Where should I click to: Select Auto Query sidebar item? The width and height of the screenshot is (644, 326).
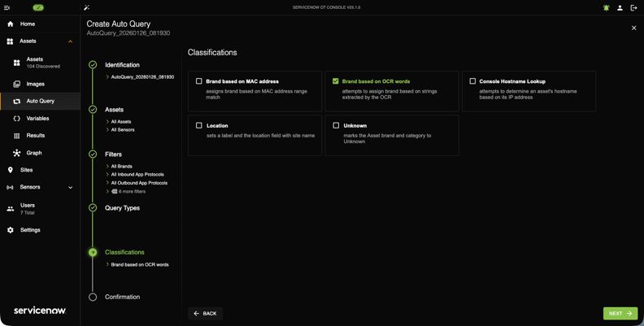click(x=40, y=101)
